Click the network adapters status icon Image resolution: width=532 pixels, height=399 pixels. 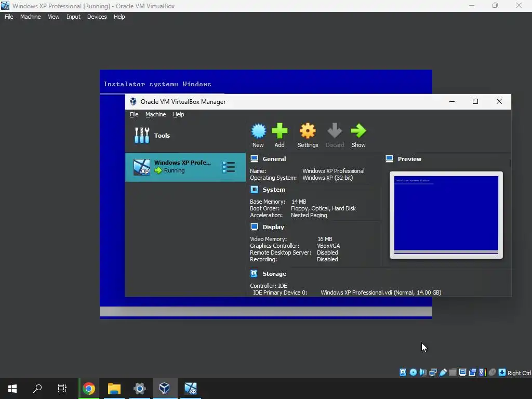point(433,372)
